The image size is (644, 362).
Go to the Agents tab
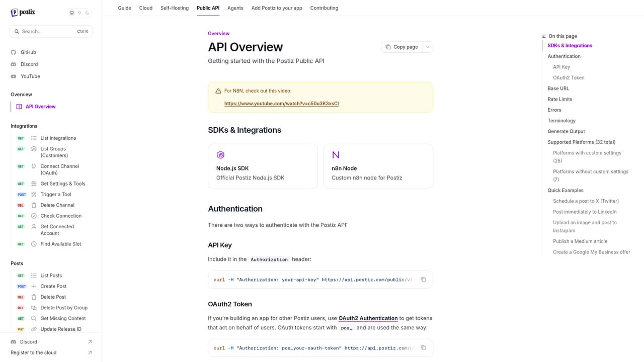235,8
